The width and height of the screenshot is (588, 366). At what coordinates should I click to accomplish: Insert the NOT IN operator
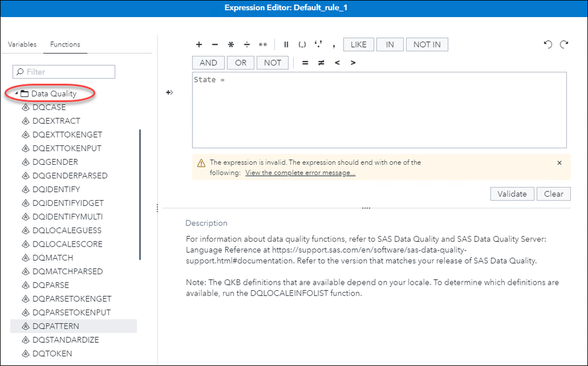pyautogui.click(x=427, y=45)
